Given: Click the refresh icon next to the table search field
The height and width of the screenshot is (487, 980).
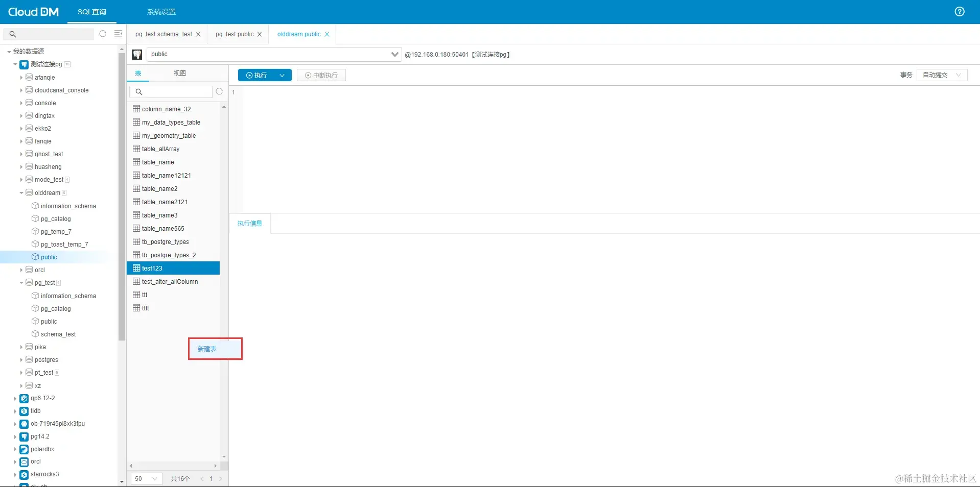Looking at the screenshot, I should tap(219, 91).
